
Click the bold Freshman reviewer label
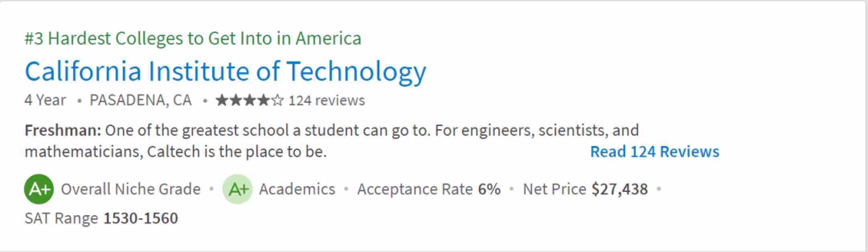point(63,130)
